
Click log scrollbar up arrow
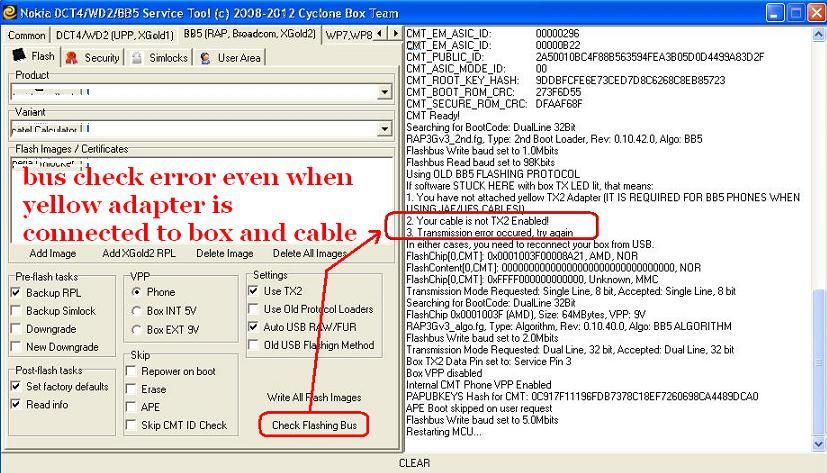tap(818, 34)
